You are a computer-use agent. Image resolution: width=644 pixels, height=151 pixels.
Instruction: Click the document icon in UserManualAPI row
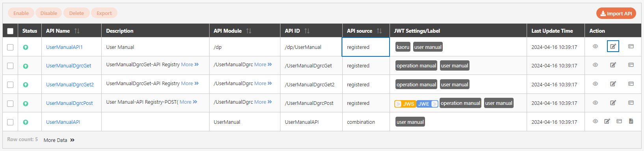click(x=631, y=121)
